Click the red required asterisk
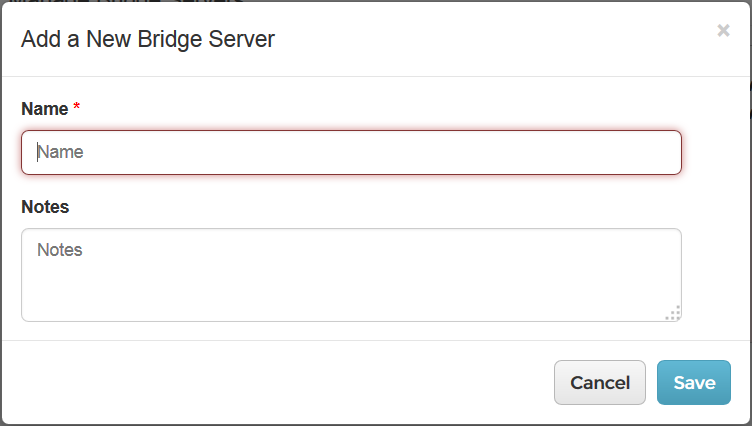Screen dimensions: 752x426 tap(77, 108)
